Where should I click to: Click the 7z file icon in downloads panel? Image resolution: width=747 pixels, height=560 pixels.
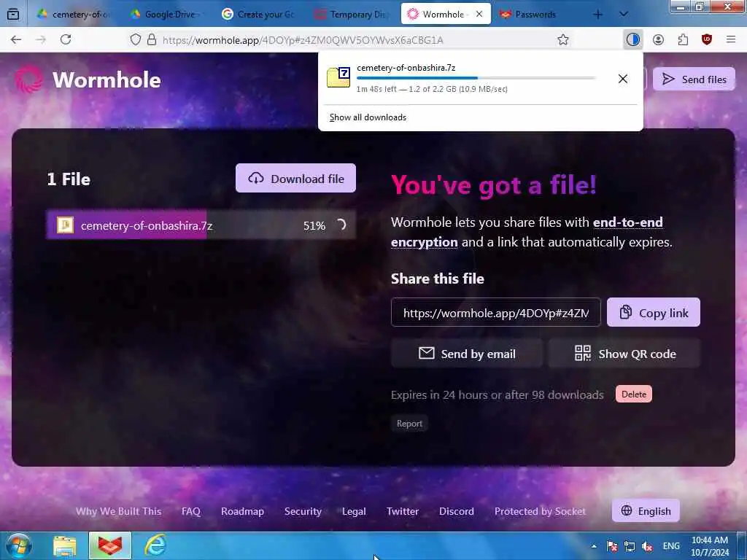click(x=338, y=77)
